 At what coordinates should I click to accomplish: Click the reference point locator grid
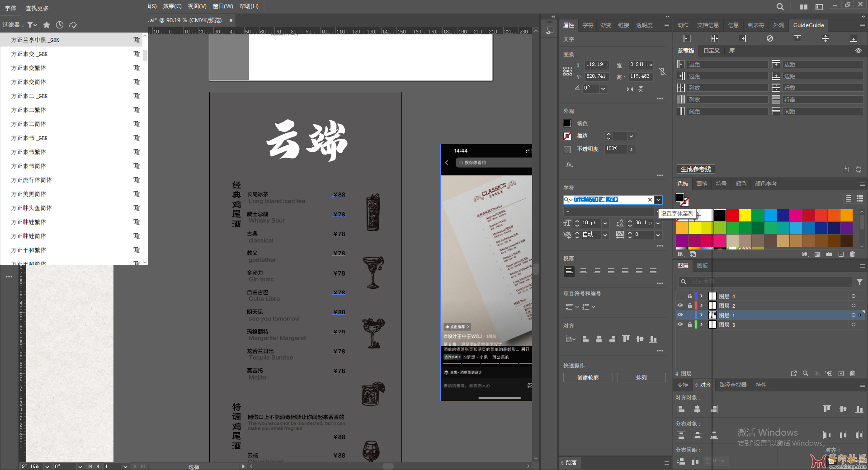point(567,71)
